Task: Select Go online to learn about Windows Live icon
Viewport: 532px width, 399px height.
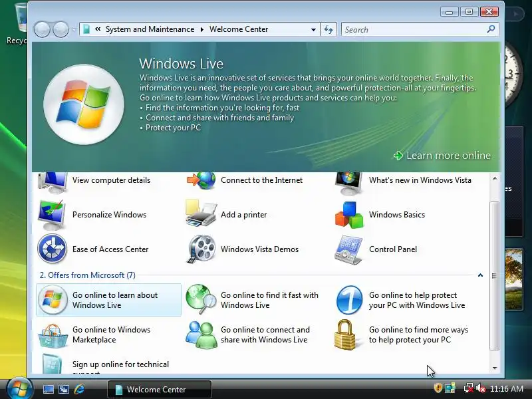Action: coord(53,300)
